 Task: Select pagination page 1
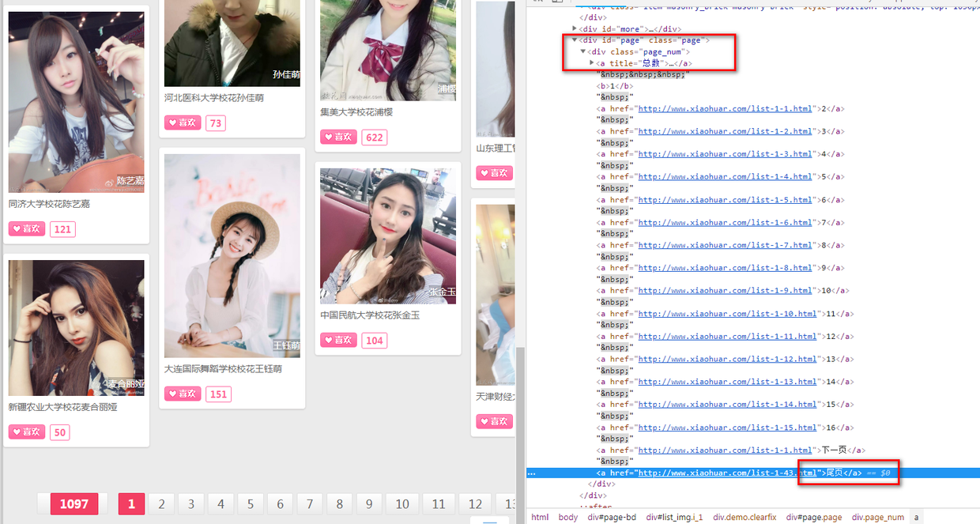click(131, 504)
